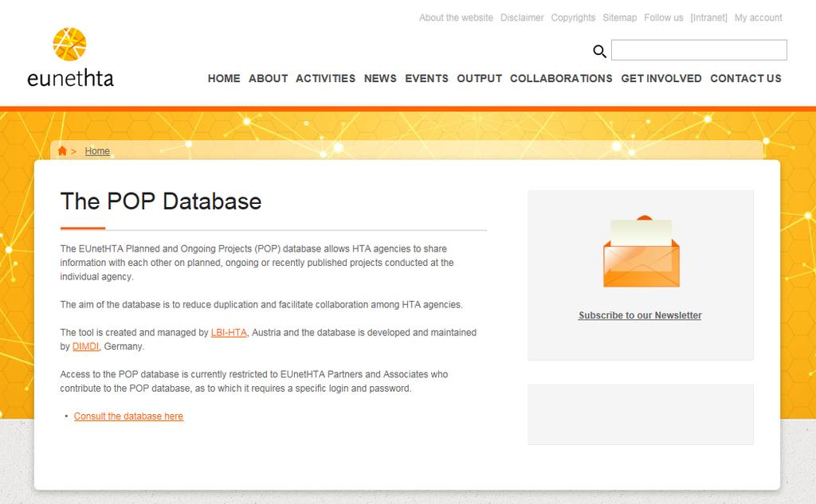Viewport: 816px width, 504px height.
Task: Open the [Intranet] link
Action: pyautogui.click(x=708, y=18)
